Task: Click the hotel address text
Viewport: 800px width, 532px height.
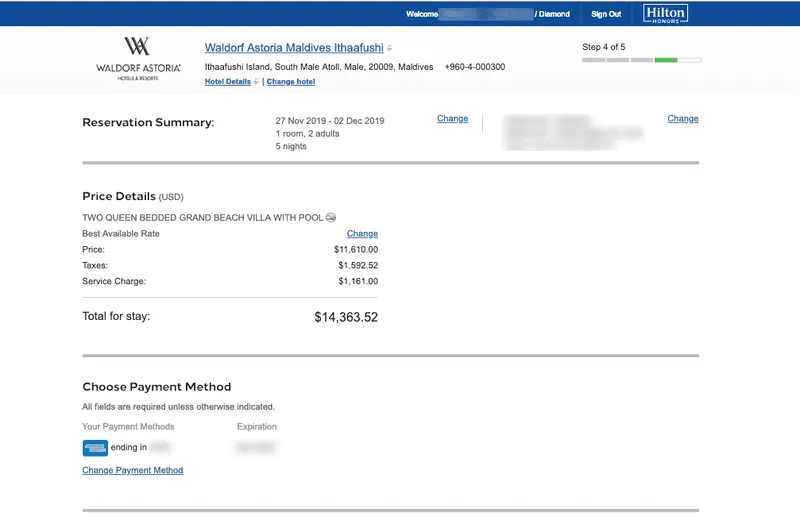Action: tap(319, 67)
